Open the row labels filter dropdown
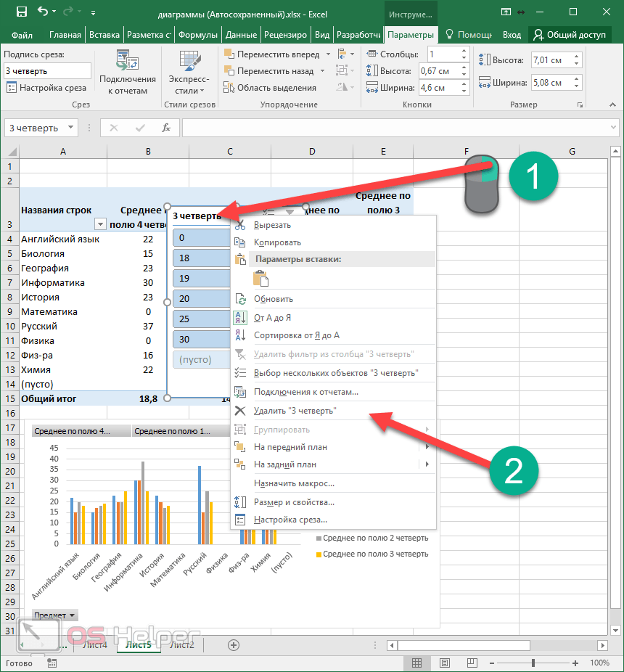624x672 pixels. pos(100,225)
